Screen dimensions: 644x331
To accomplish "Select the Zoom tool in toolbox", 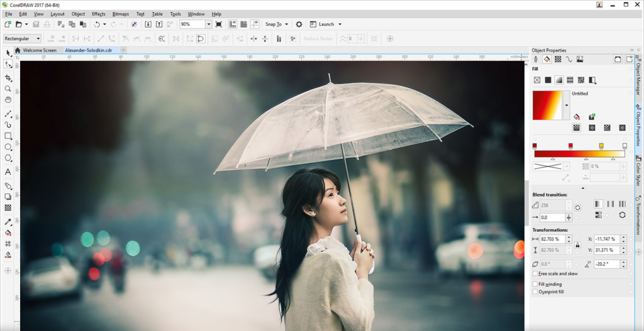I will [x=8, y=89].
